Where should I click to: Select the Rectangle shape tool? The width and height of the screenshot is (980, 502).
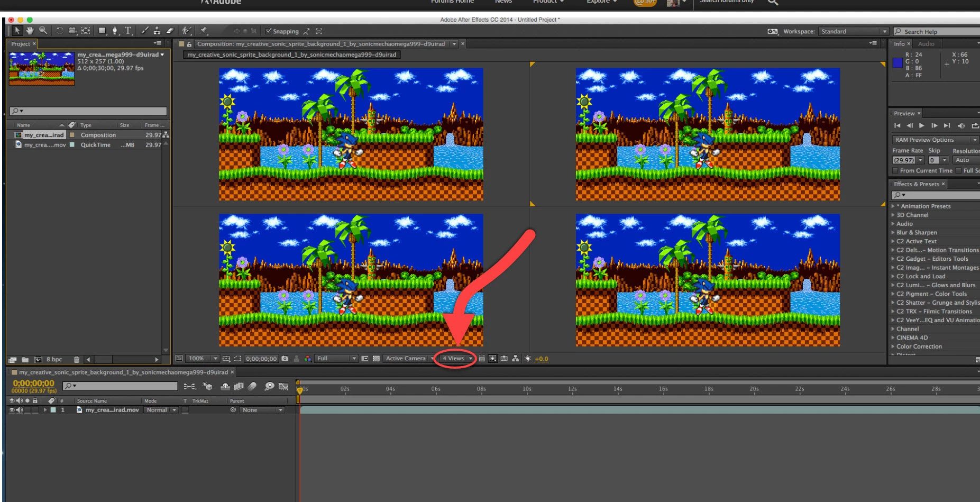(x=102, y=31)
